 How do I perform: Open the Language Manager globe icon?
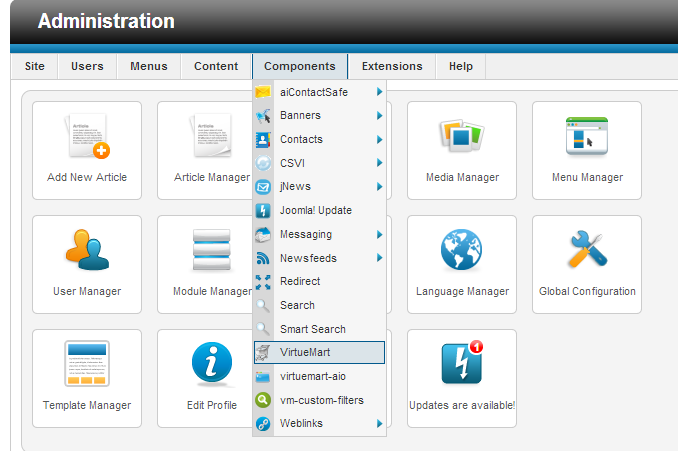tap(461, 249)
